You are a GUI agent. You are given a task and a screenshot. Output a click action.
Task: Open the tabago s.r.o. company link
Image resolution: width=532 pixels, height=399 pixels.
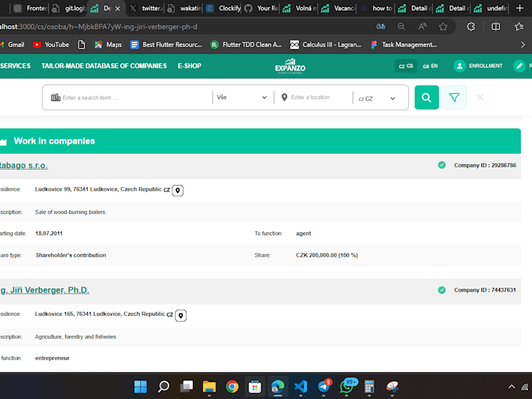24,166
